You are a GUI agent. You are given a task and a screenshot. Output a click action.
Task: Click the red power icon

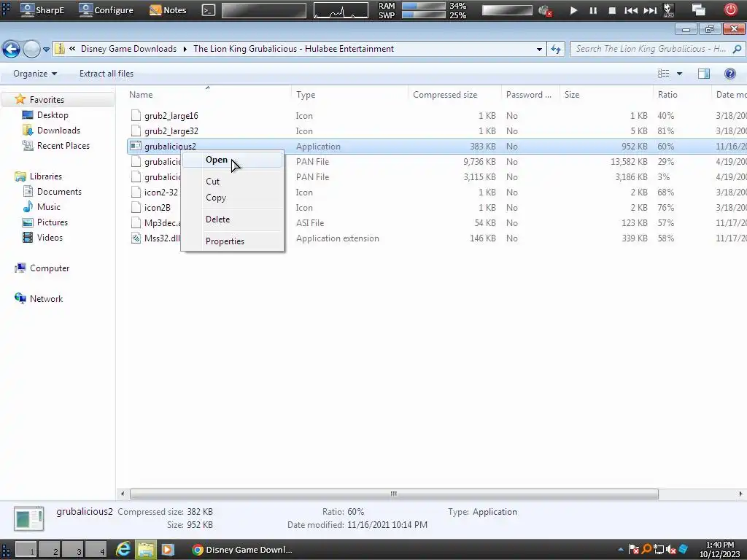730,10
